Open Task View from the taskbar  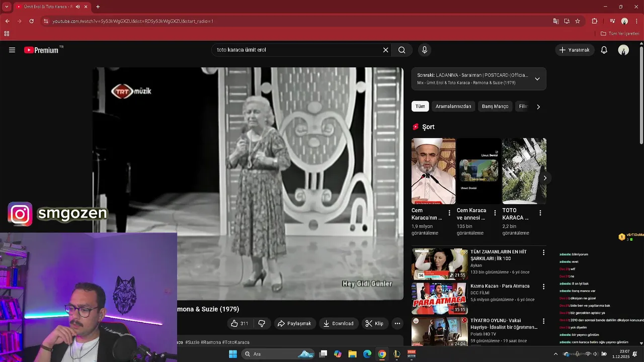pyautogui.click(x=324, y=354)
